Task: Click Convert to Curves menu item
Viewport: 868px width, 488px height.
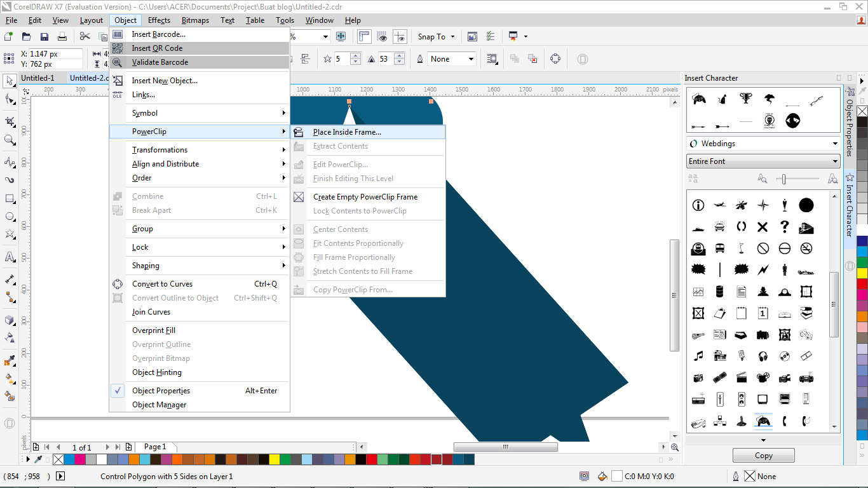Action: click(x=200, y=284)
